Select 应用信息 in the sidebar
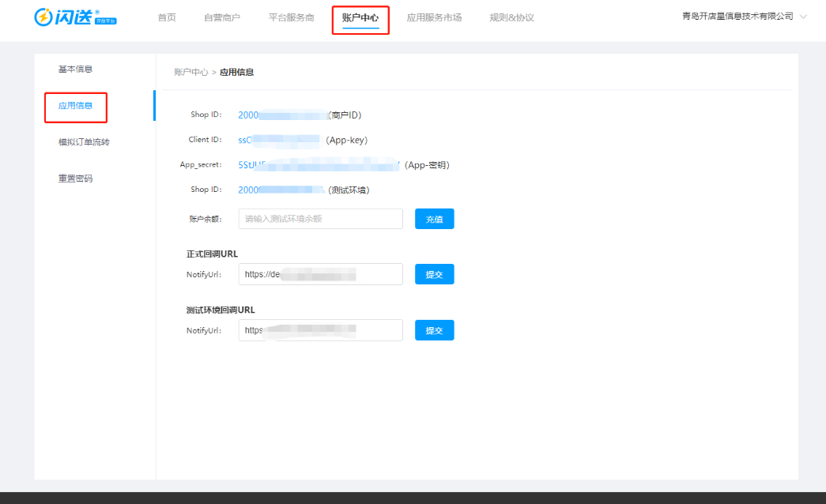 pos(75,106)
